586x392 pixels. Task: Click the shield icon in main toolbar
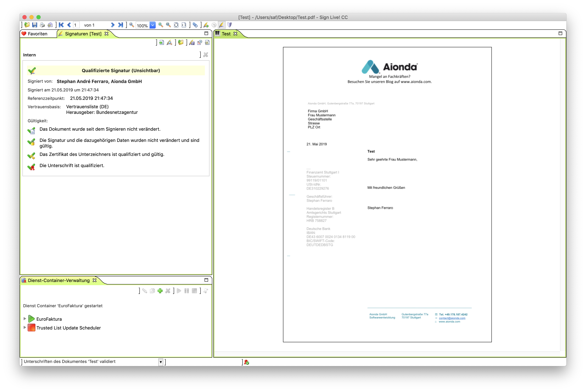tap(229, 25)
